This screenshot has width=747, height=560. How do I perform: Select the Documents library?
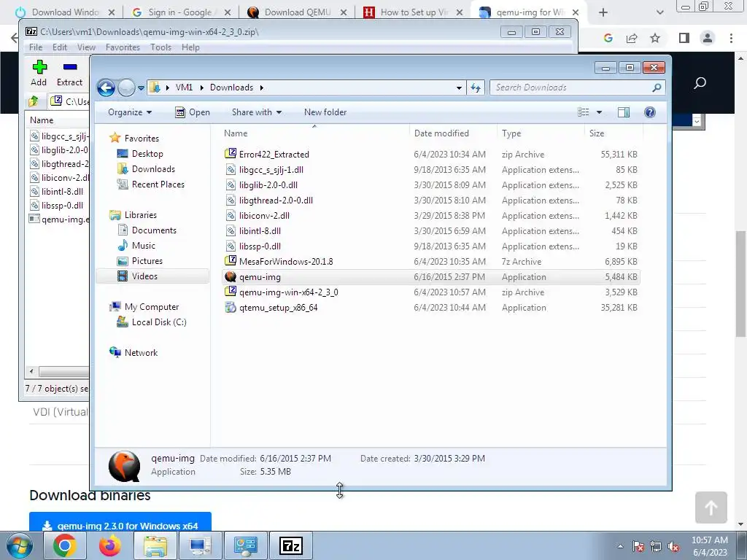[x=154, y=230]
